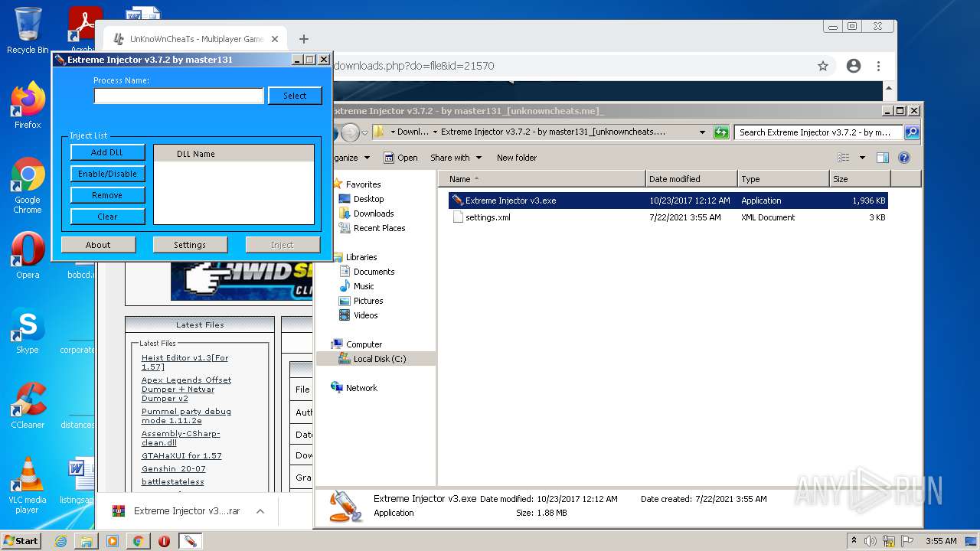This screenshot has width=980, height=551.
Task: Click Add DLL button in Inject List
Action: tap(107, 152)
